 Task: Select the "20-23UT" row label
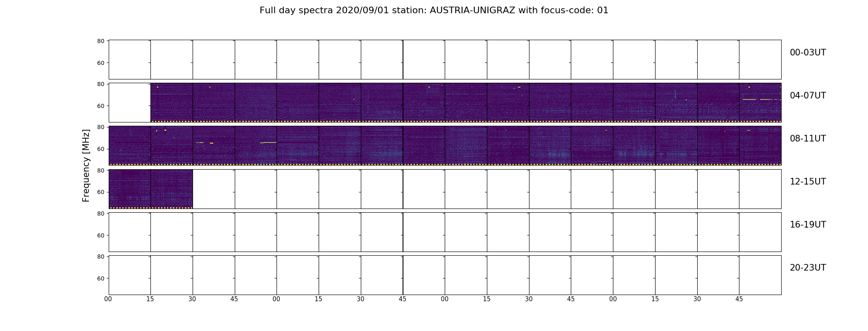tap(808, 268)
